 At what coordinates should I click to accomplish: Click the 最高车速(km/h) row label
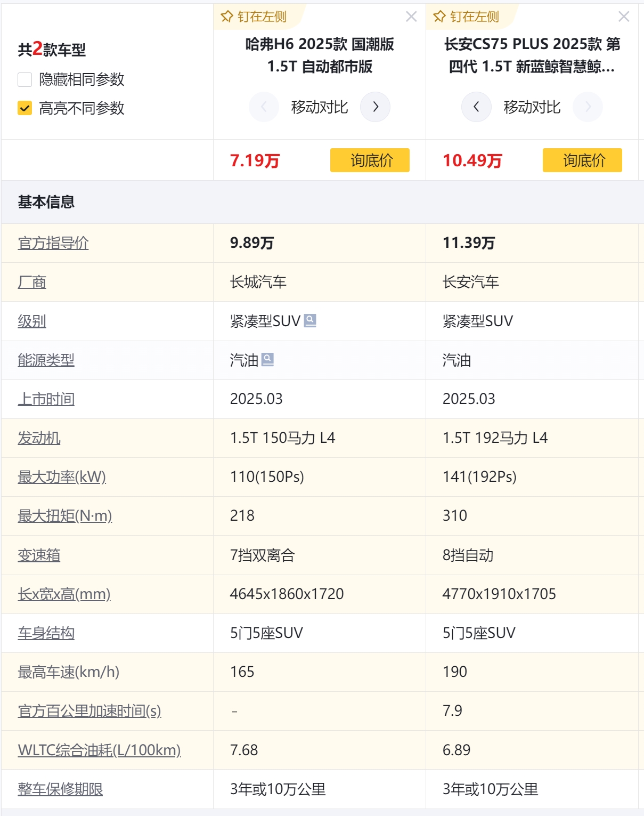68,672
